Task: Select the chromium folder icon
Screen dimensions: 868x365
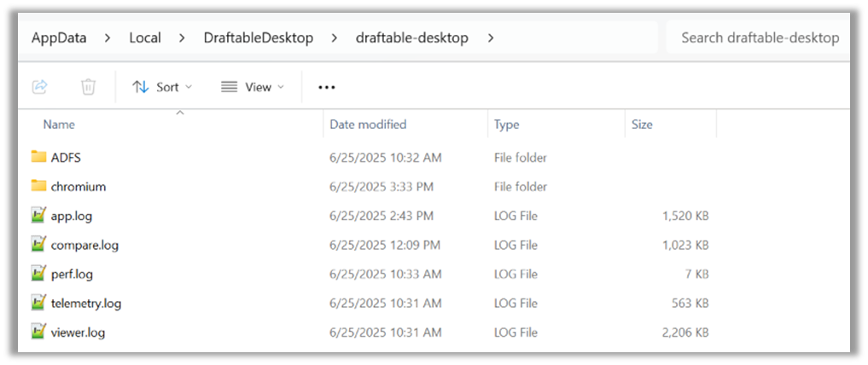Action: point(38,187)
